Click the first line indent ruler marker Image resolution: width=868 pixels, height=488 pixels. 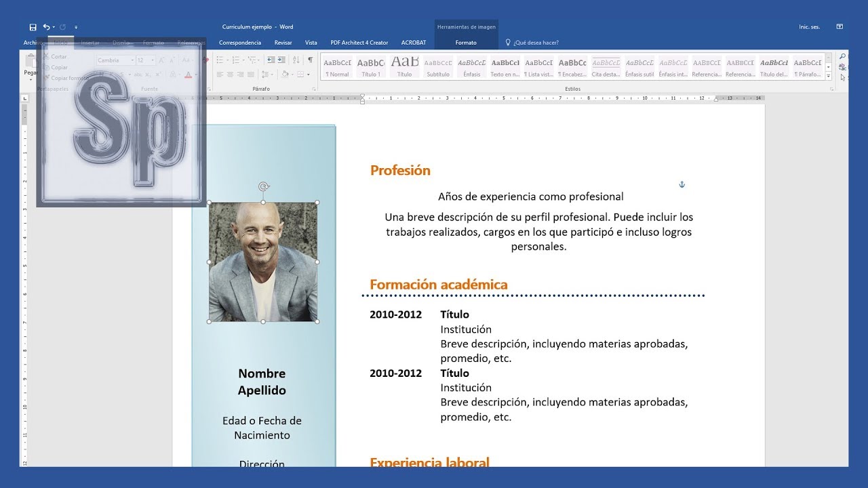tap(362, 96)
